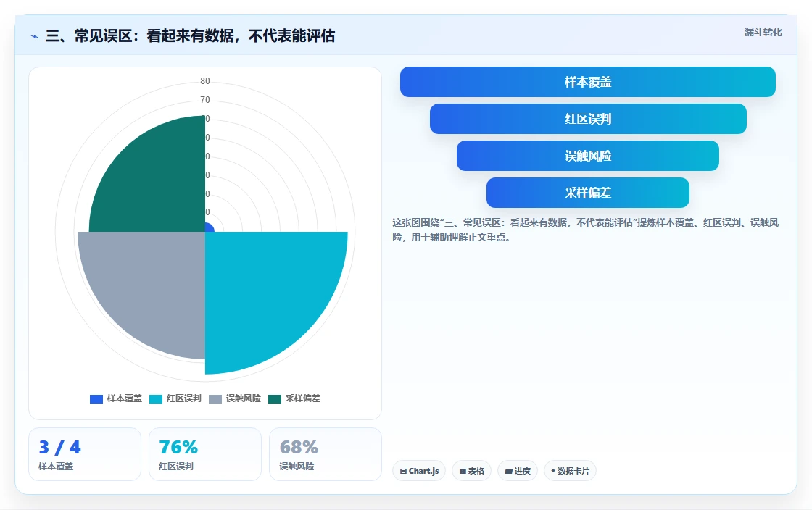The image size is (812, 510).
Task: Click axis label 80 on polar chart
Action: (x=205, y=80)
